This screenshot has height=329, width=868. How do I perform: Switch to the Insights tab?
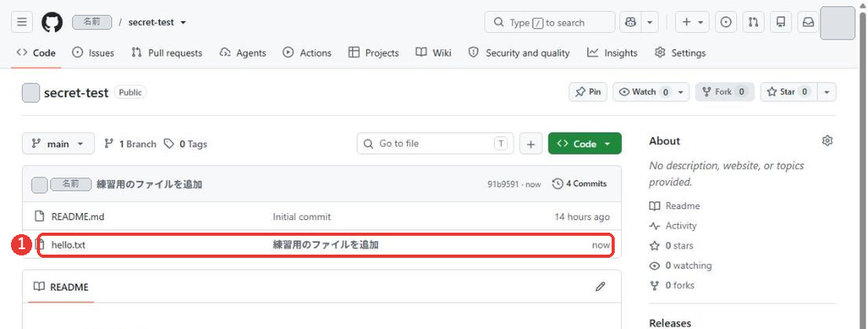click(x=612, y=53)
